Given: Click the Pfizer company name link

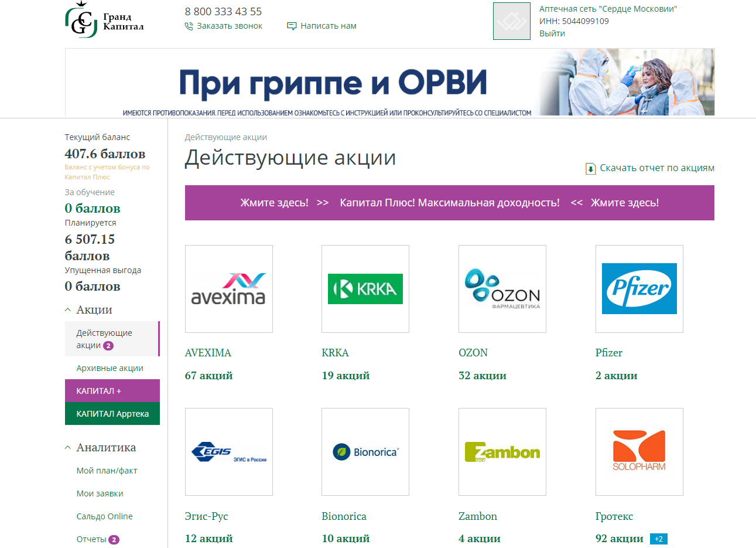Looking at the screenshot, I should click(609, 353).
